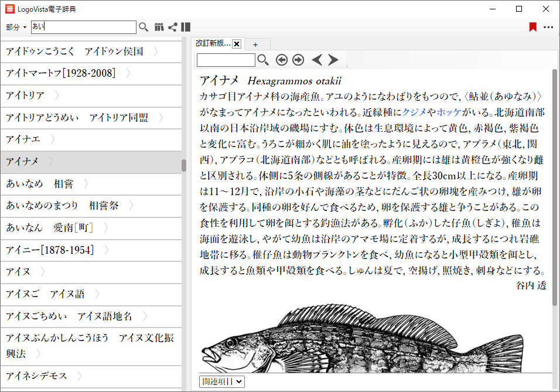Screen dimensions: 560x392
Task: Click the share icon in the toolbar
Action: [172, 27]
